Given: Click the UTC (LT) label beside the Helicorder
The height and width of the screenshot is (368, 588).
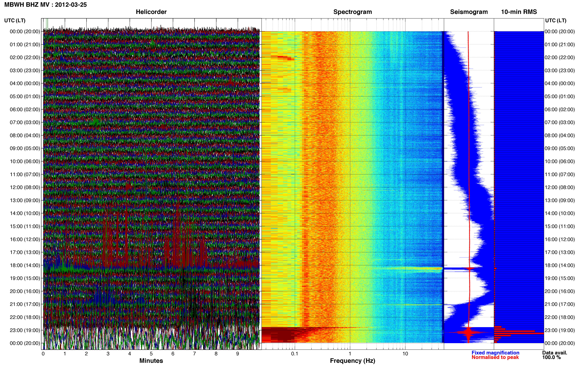Looking at the screenshot, I should tap(15, 20).
